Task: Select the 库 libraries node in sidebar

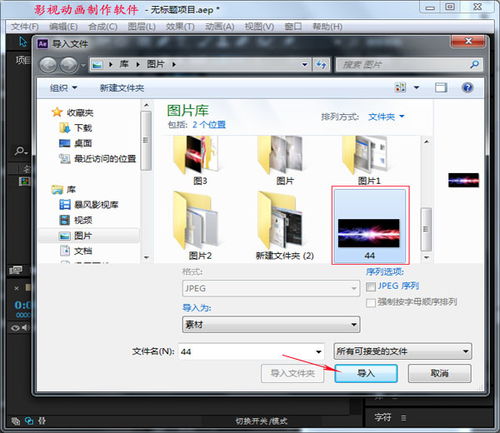Action: pos(64,189)
